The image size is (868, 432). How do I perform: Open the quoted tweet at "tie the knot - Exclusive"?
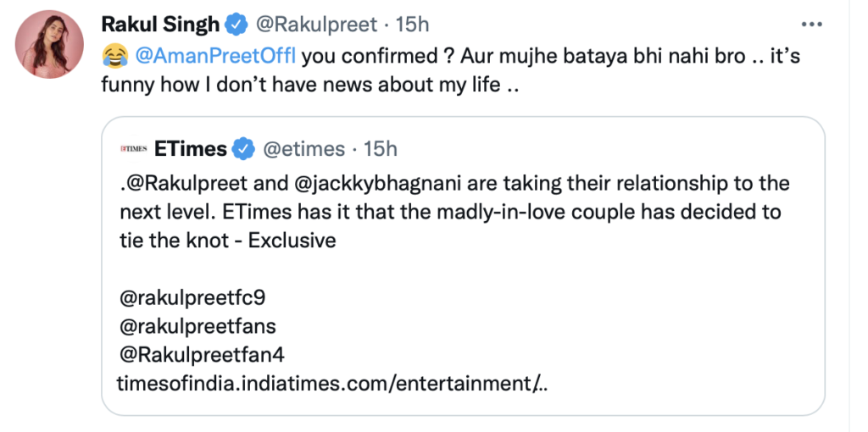227,240
